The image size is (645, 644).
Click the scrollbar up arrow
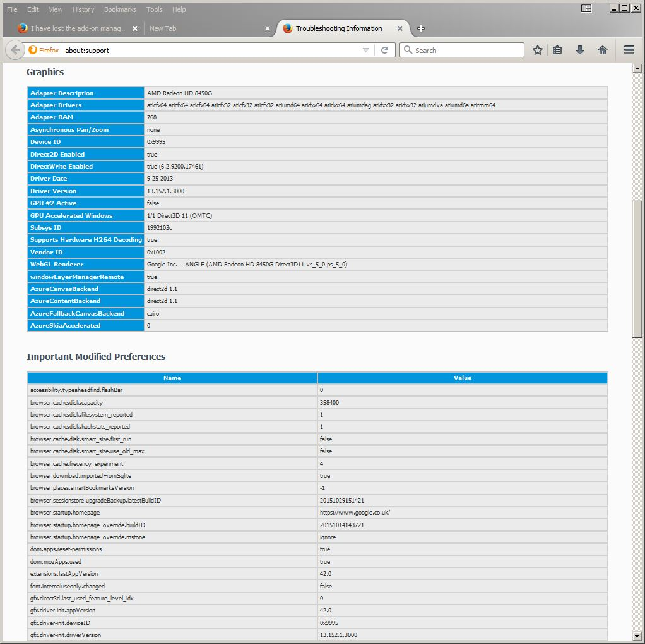click(638, 68)
